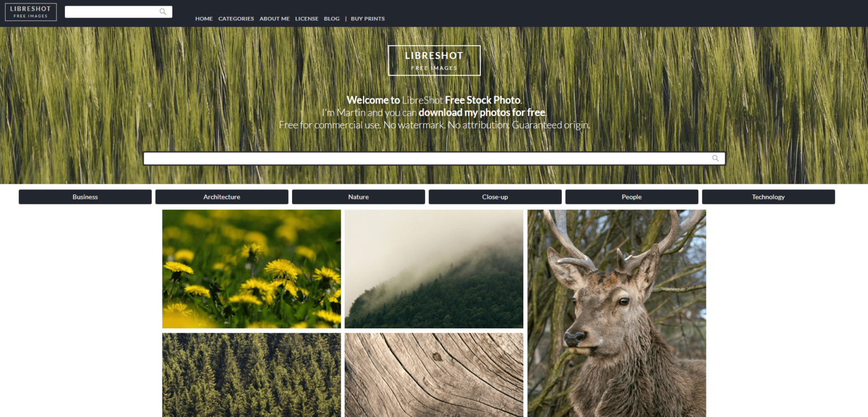Open the yellow dandelions photo
Screen dimensions: 868x417
pyautogui.click(x=251, y=269)
